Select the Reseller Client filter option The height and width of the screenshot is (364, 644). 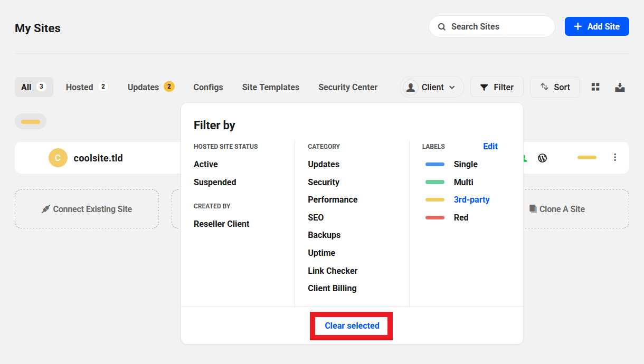(222, 224)
